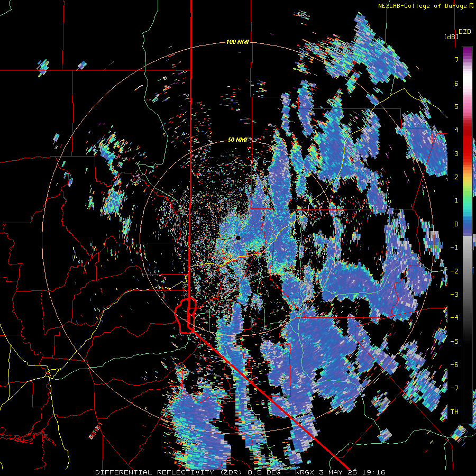Click the '7' tick label at scale top

[456, 59]
